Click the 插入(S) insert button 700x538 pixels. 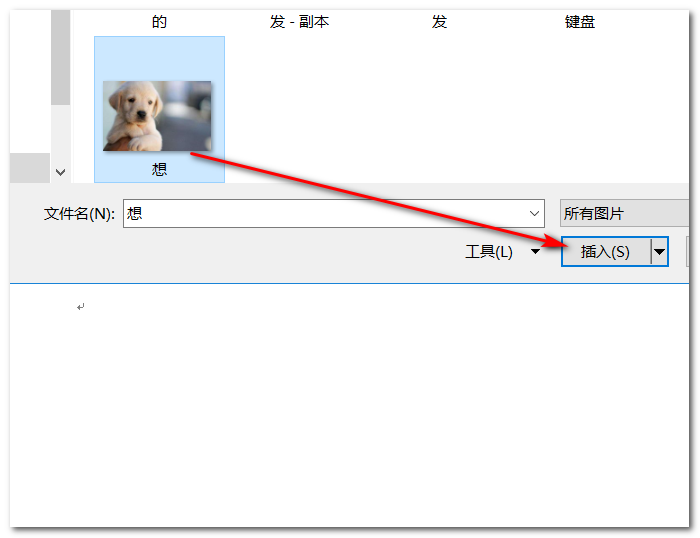[605, 252]
